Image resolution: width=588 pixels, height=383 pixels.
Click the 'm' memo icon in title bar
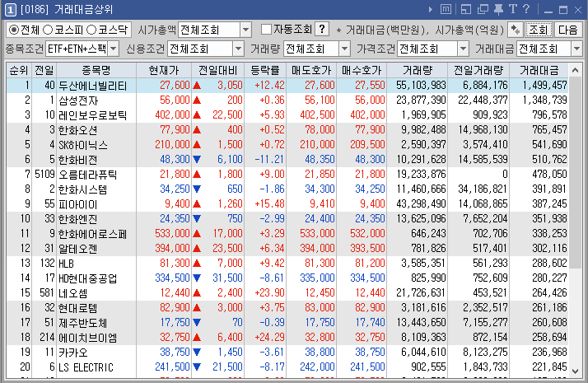[446, 9]
